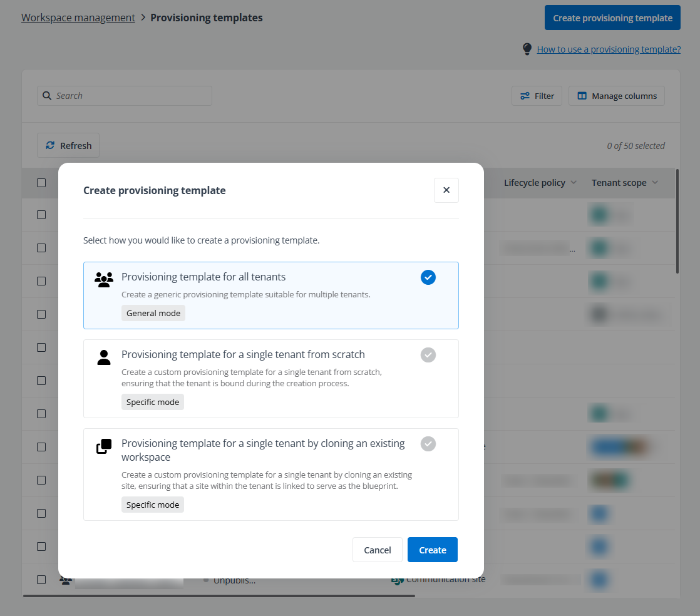700x616 pixels.
Task: Click the Create provisioning template button
Action: tap(612, 18)
